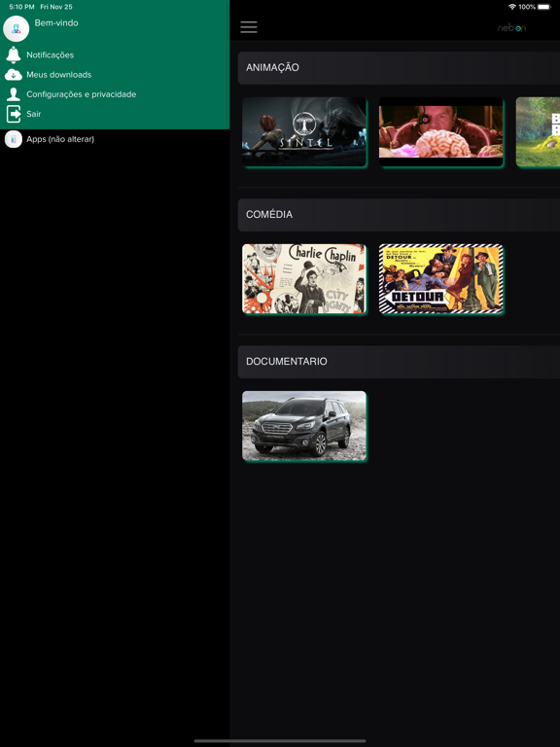Click the Bem-vindo greeting text
560x747 pixels.
56,23
